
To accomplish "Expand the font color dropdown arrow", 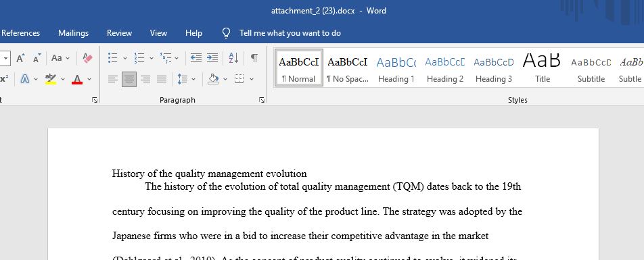I will [x=89, y=79].
